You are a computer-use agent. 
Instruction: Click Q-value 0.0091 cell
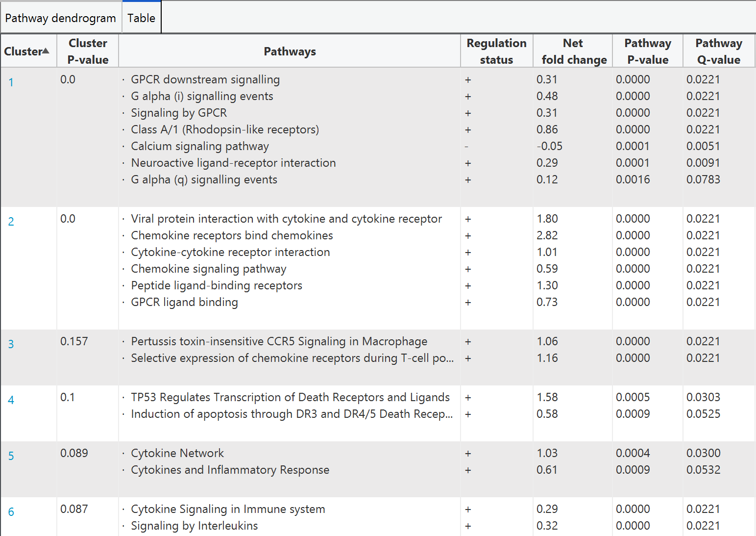(703, 163)
